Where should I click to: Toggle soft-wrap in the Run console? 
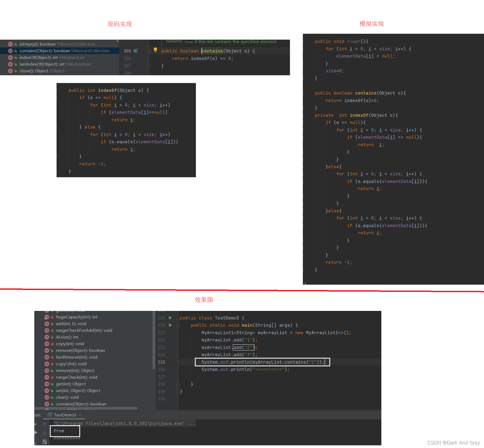pyautogui.click(x=44, y=442)
